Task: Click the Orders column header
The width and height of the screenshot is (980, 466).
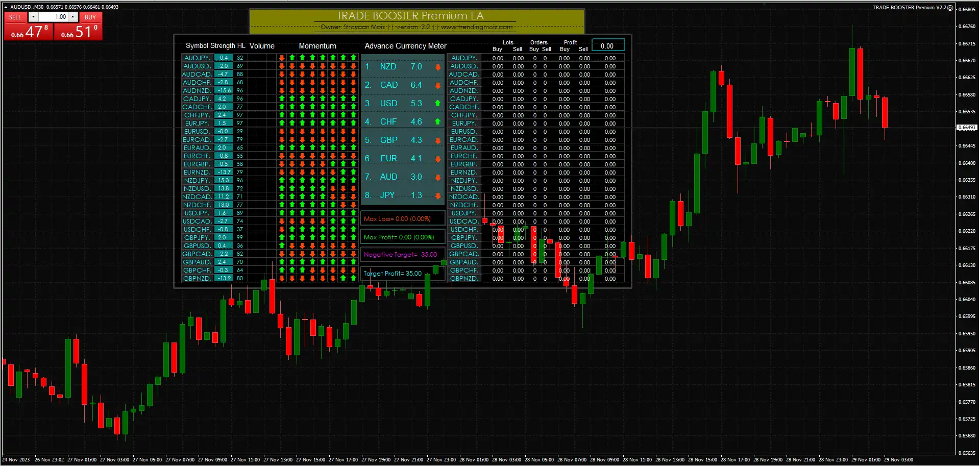Action: point(539,42)
